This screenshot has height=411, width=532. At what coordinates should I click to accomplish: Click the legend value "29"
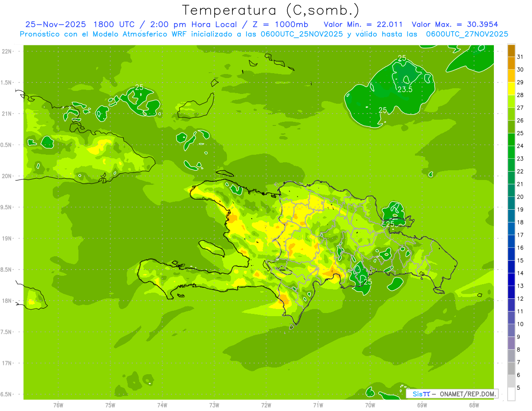pyautogui.click(x=520, y=82)
